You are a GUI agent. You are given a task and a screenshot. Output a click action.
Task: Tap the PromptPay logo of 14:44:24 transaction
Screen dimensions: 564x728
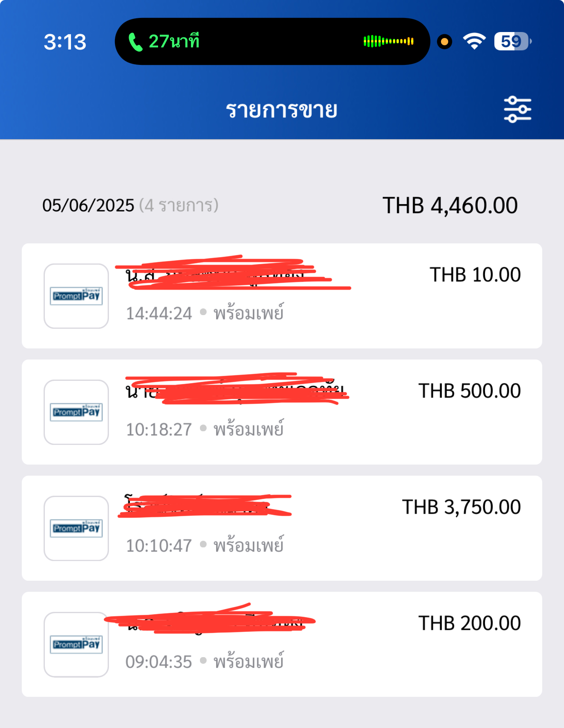(76, 296)
